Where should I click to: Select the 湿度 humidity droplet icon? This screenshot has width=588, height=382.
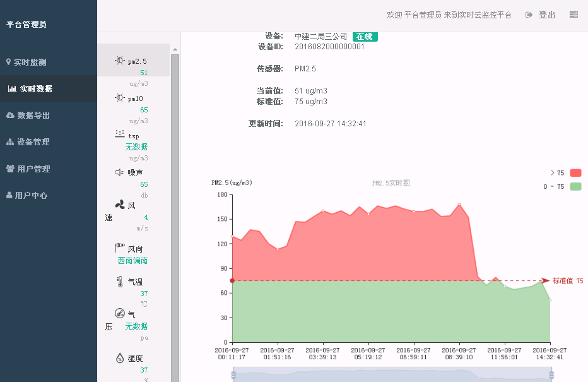click(120, 358)
